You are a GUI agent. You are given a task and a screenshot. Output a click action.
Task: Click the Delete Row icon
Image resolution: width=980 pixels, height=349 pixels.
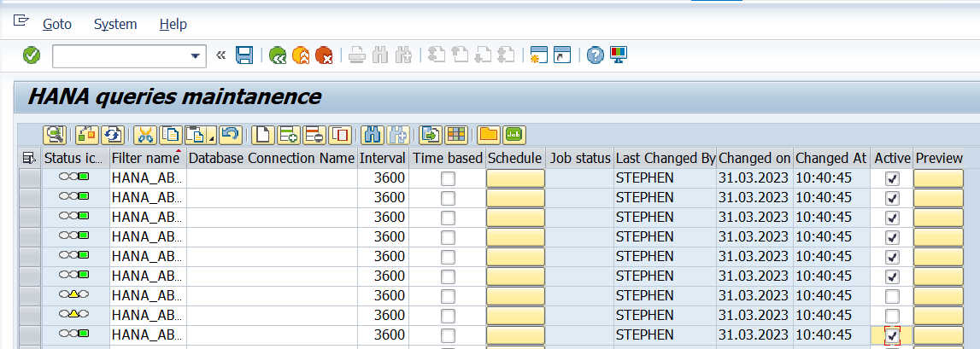click(314, 134)
